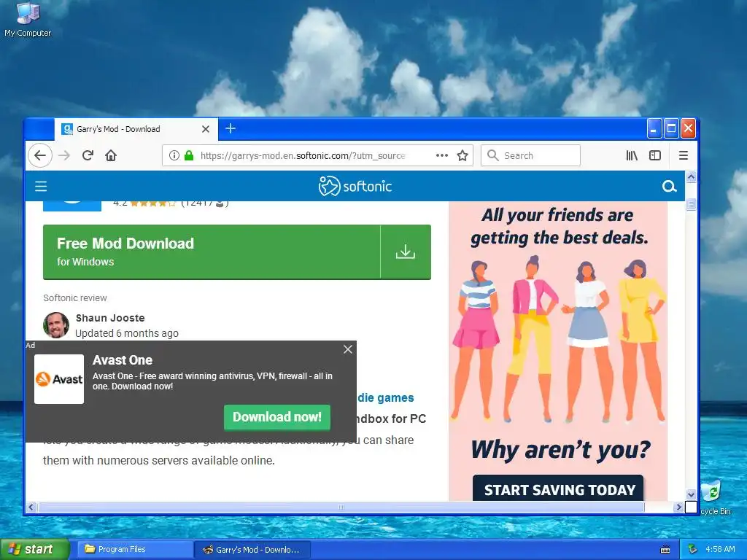Click the Softonic logo
Image resolution: width=747 pixels, height=560 pixels.
pyautogui.click(x=355, y=186)
